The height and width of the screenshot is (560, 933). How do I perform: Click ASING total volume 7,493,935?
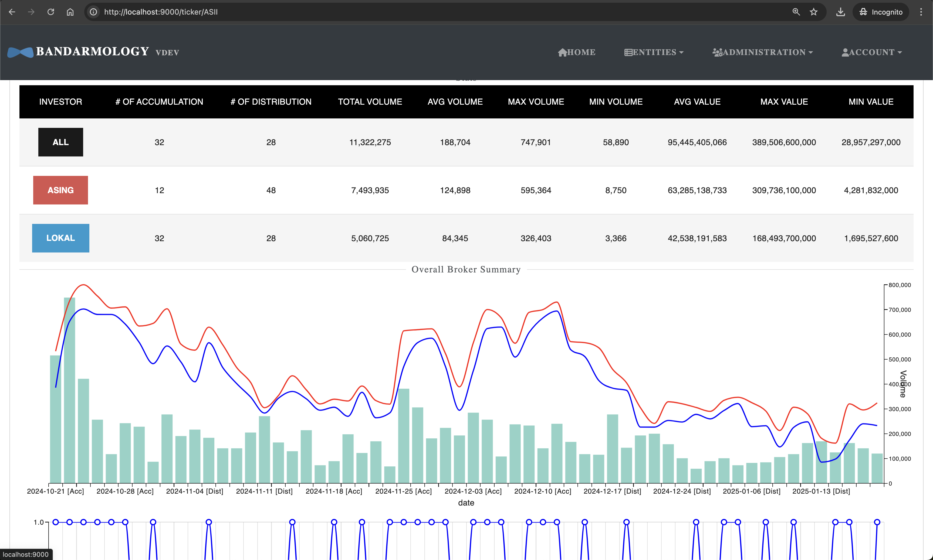coord(370,190)
